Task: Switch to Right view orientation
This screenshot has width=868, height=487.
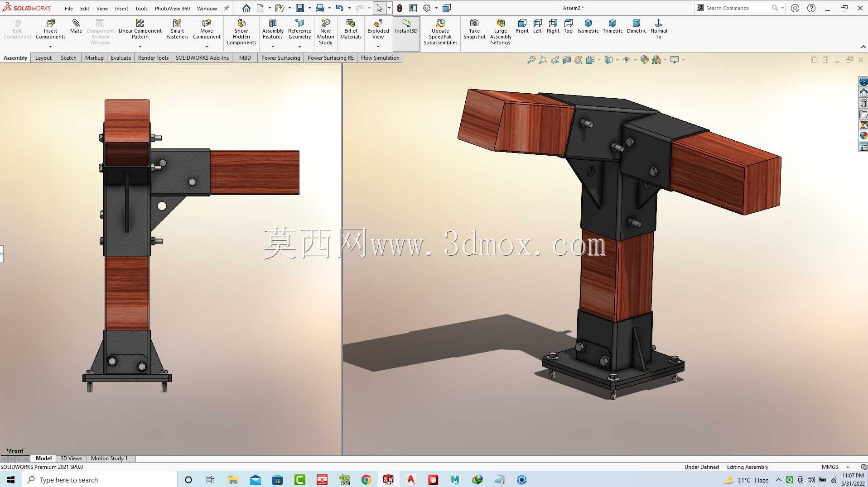Action: pyautogui.click(x=553, y=26)
